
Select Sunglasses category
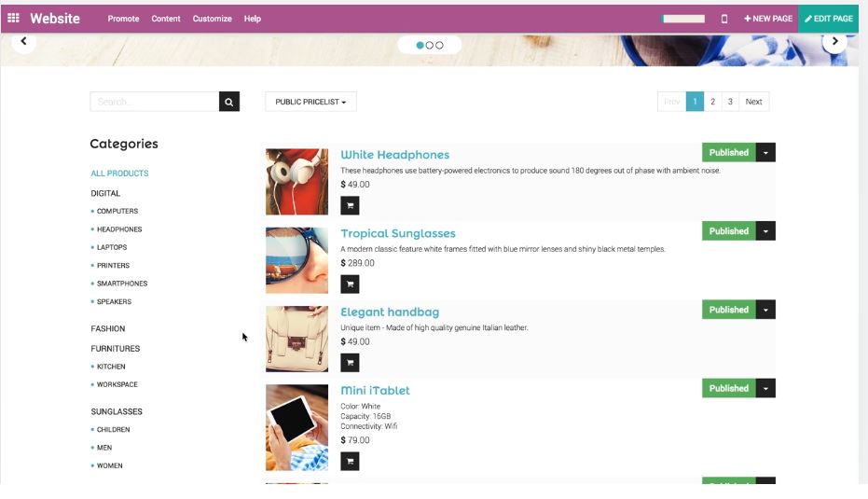coord(117,411)
